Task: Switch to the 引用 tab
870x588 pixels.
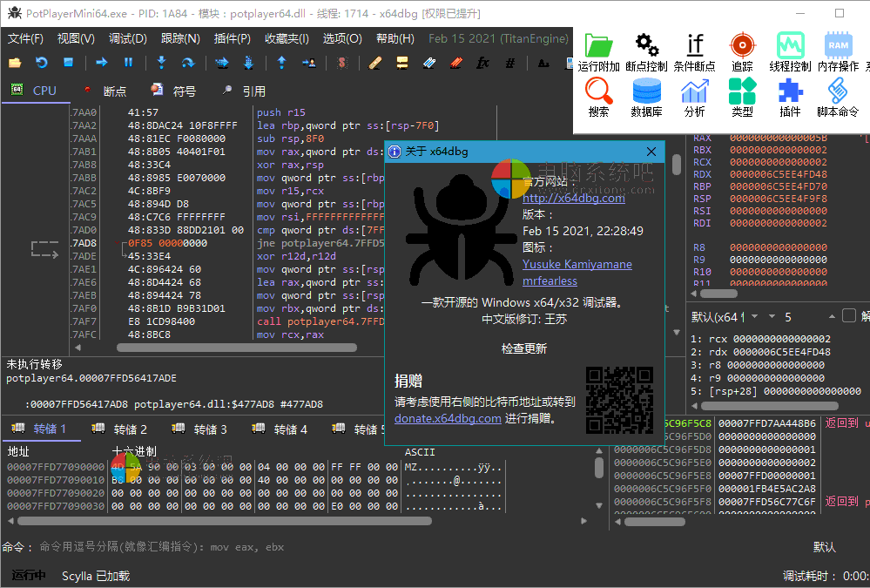Action: pos(244,91)
